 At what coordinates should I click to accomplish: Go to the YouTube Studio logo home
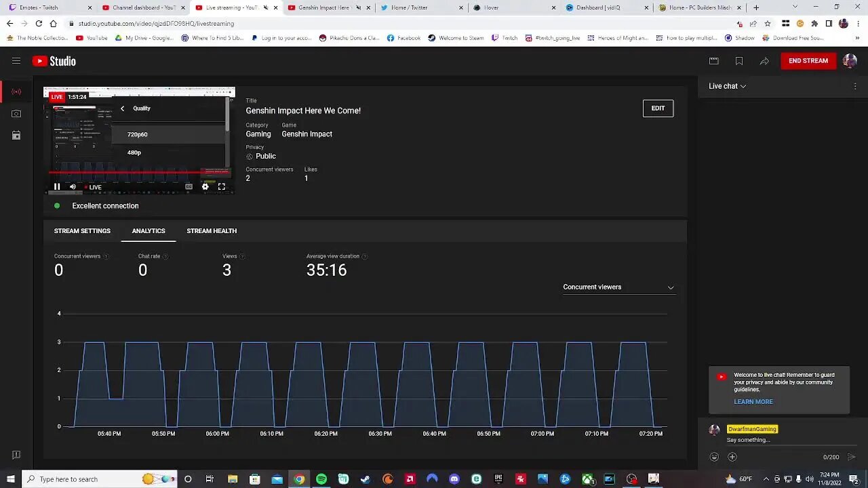pyautogui.click(x=54, y=61)
